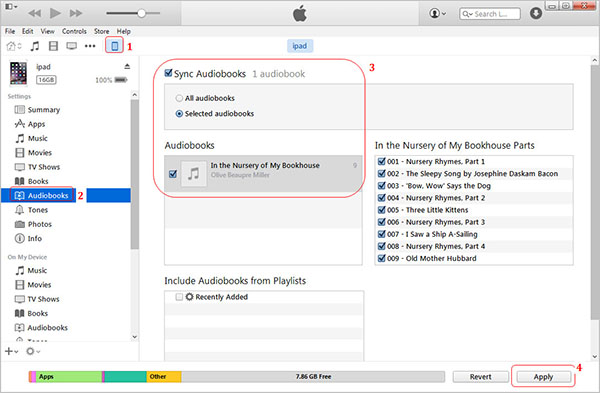
Task: Click the iPad device thumbnail image
Action: tap(19, 73)
